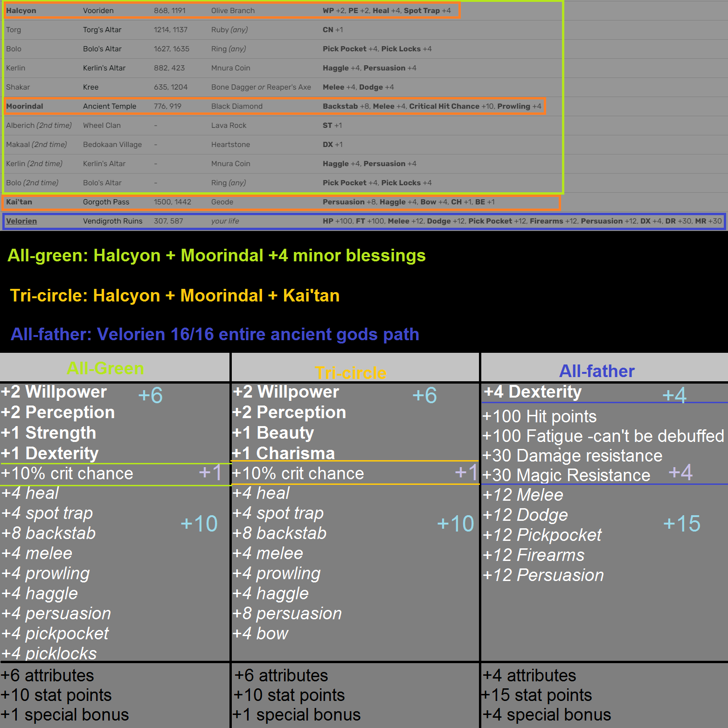
Task: Click the Moorindal name cell
Action: click(25, 106)
